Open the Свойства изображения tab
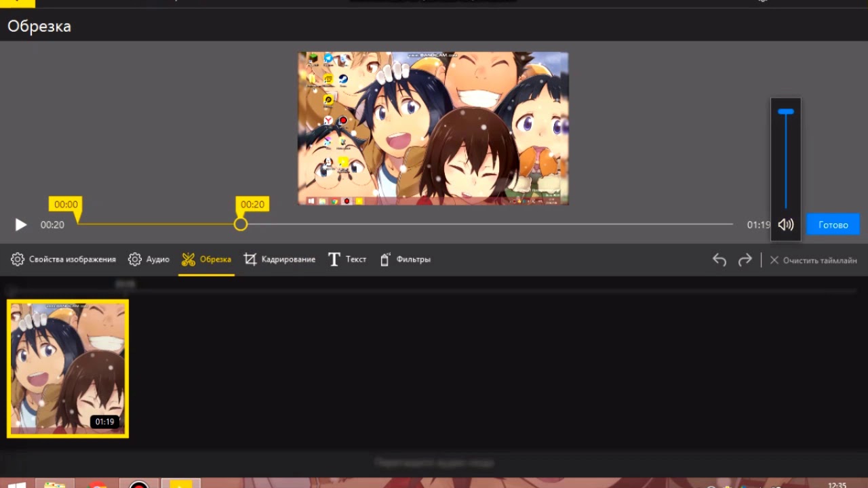868x488 pixels. [x=63, y=260]
